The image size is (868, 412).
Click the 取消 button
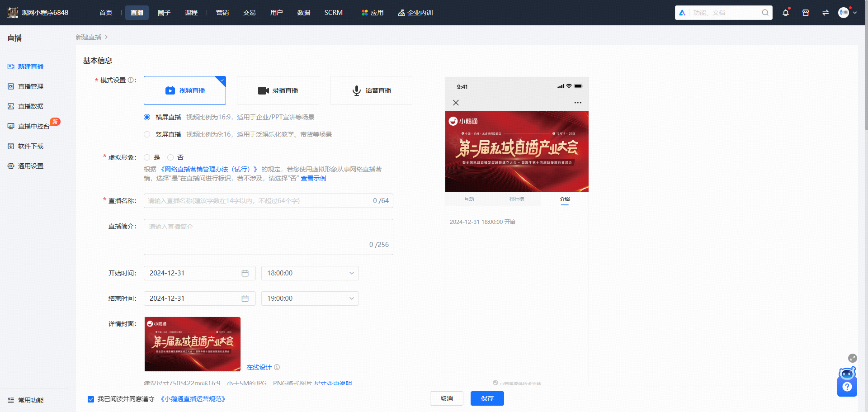pyautogui.click(x=447, y=398)
